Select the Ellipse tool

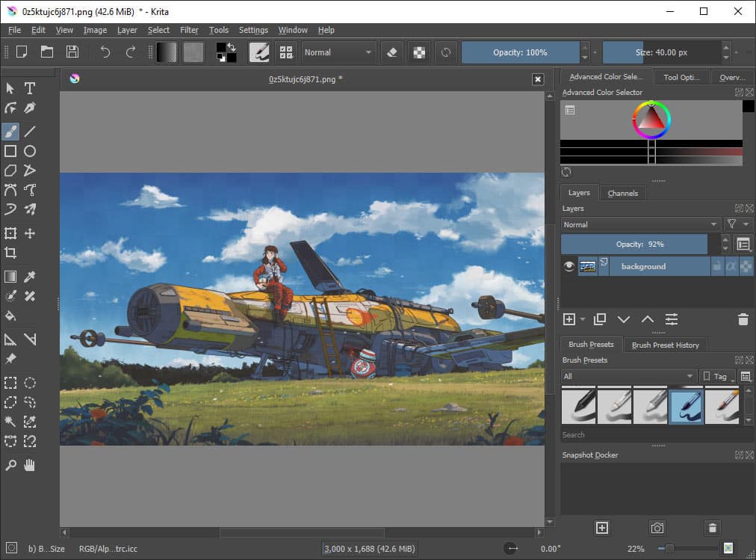click(30, 151)
